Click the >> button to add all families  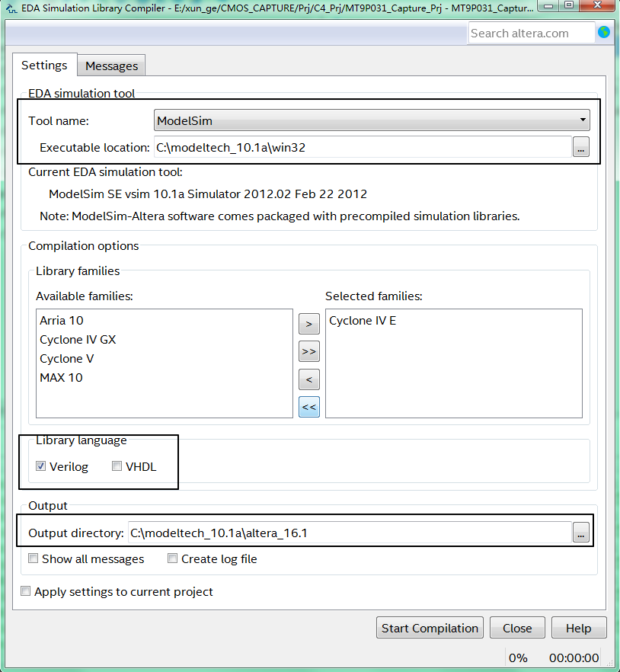tap(309, 351)
